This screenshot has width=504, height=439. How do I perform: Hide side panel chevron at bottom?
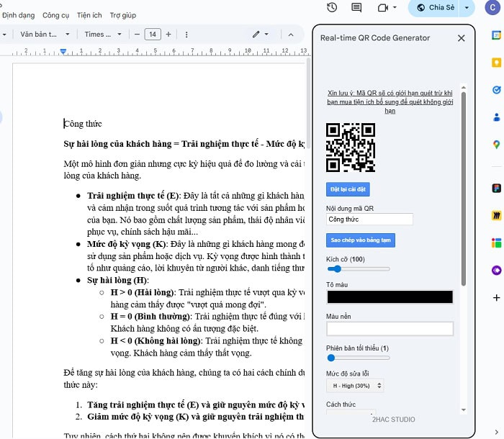496,432
